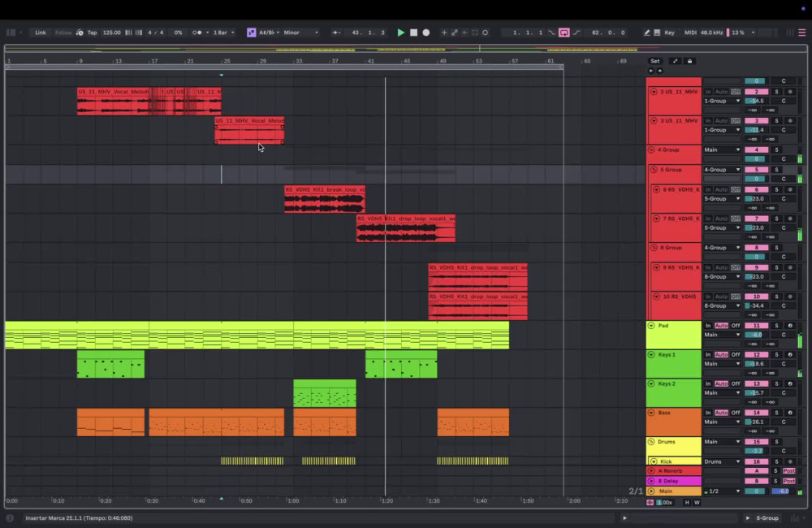Viewport: 812px width, 528px height.
Task: Toggle track activator 15 for Drums
Action: tap(756, 441)
